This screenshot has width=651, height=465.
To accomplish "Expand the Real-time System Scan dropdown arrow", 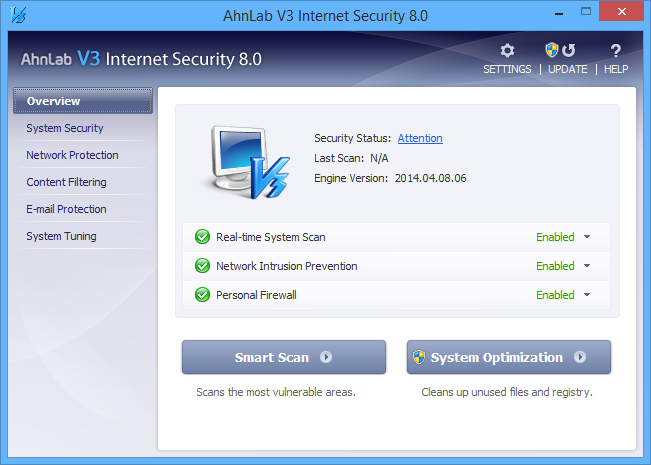I will click(587, 237).
